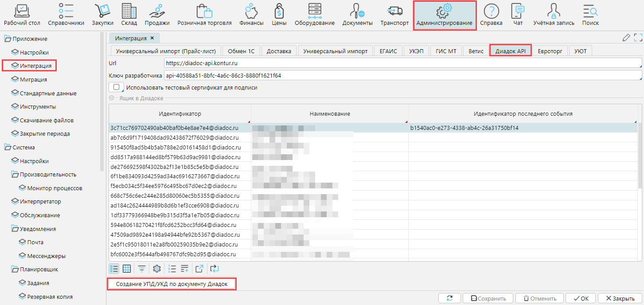
Task: Collapse the Приложение folder in sidebar
Action: pyautogui.click(x=8, y=39)
